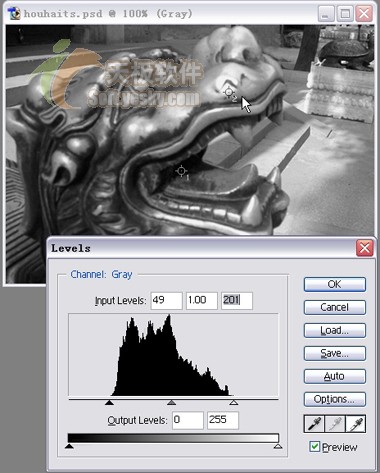
Task: Click the gamma input field showing 1.00
Action: point(202,301)
